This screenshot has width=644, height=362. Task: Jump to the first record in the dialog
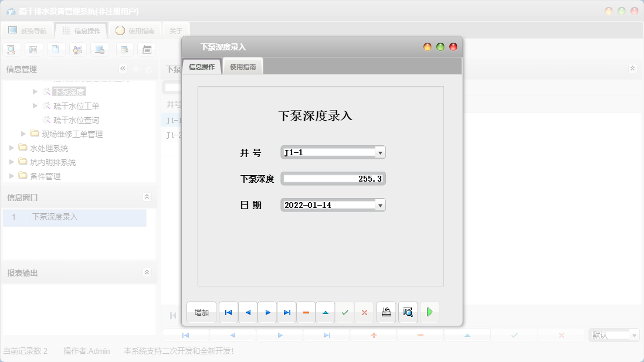[228, 312]
